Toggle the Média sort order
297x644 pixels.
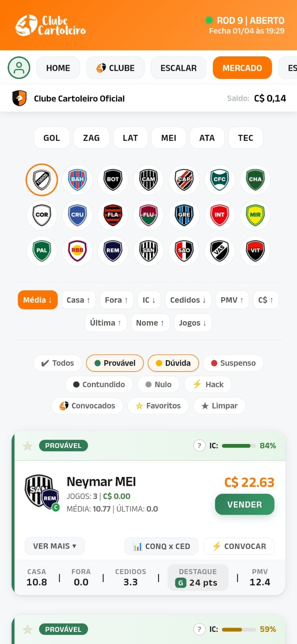pyautogui.click(x=37, y=299)
